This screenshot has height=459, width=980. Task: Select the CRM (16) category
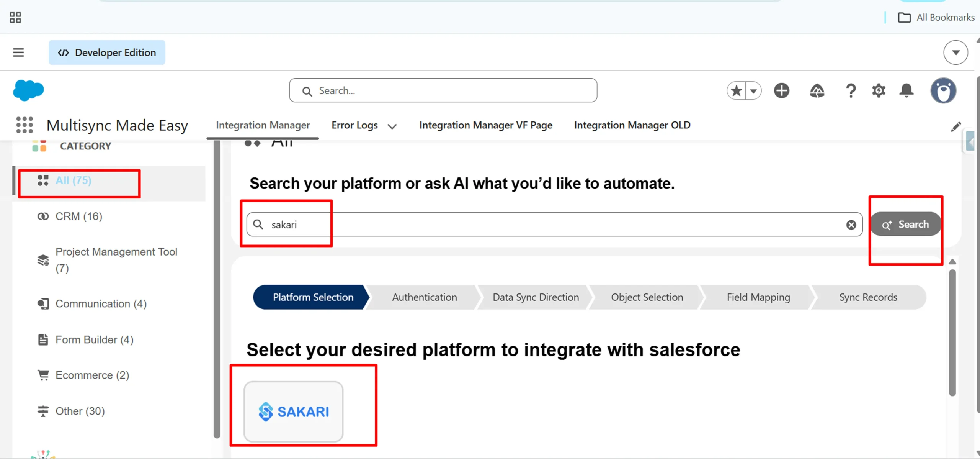click(x=79, y=216)
